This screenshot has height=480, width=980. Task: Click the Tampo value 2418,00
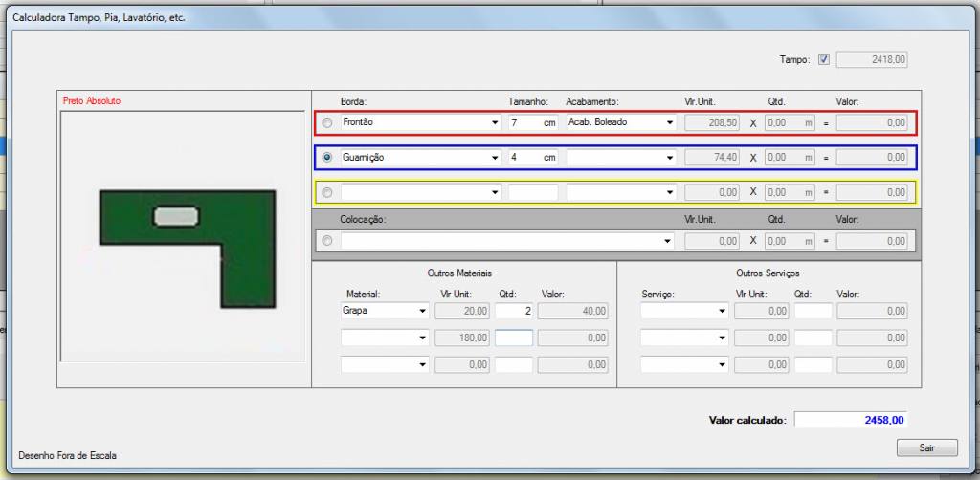point(872,60)
